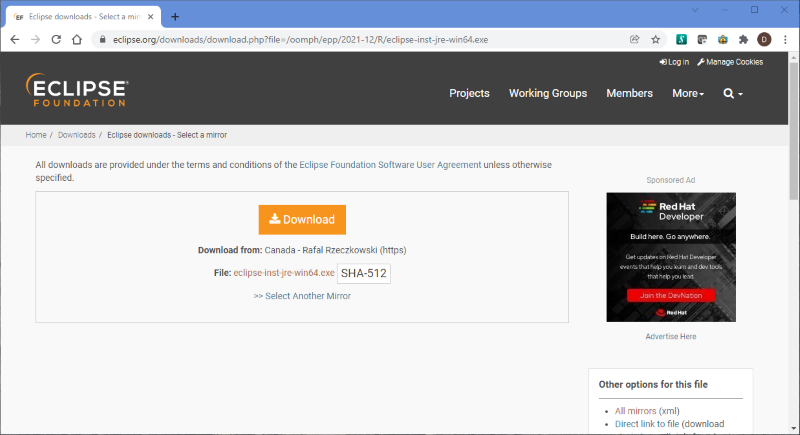Open the dark square extension icon

tap(702, 39)
